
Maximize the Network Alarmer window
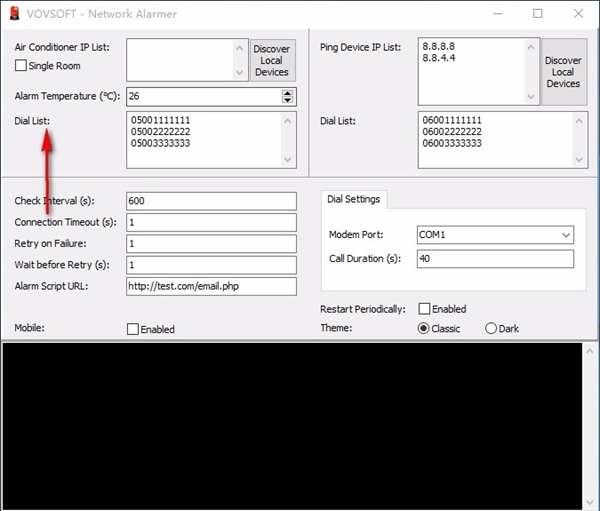(x=538, y=14)
